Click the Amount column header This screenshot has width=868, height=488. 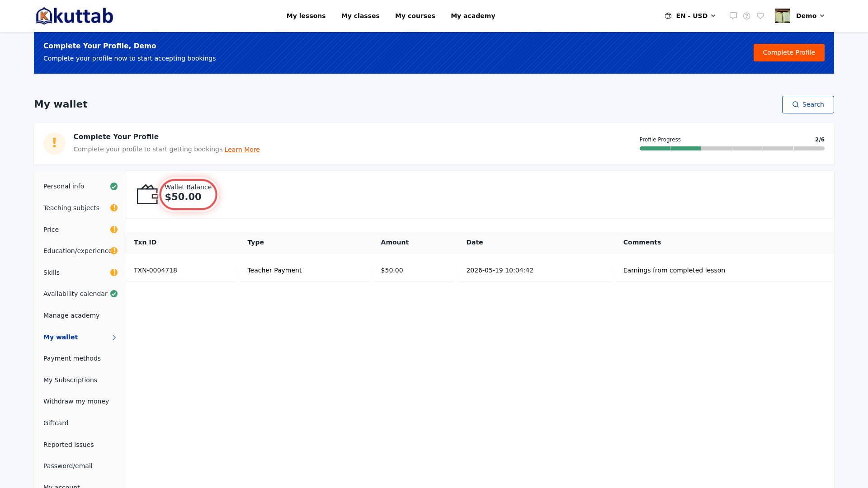(x=395, y=242)
